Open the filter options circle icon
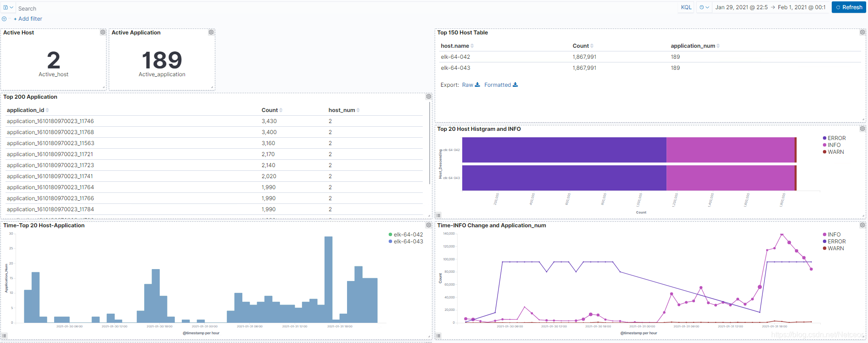 coord(4,19)
